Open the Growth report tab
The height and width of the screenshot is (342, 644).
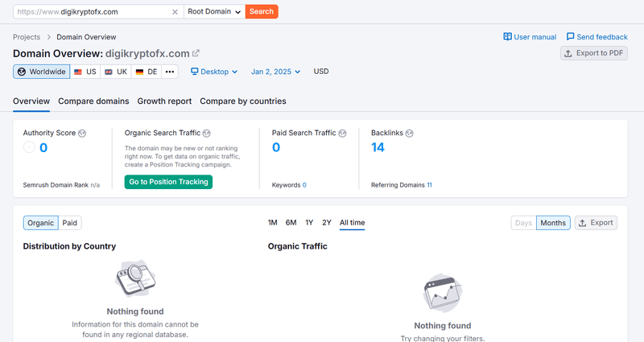(x=164, y=101)
